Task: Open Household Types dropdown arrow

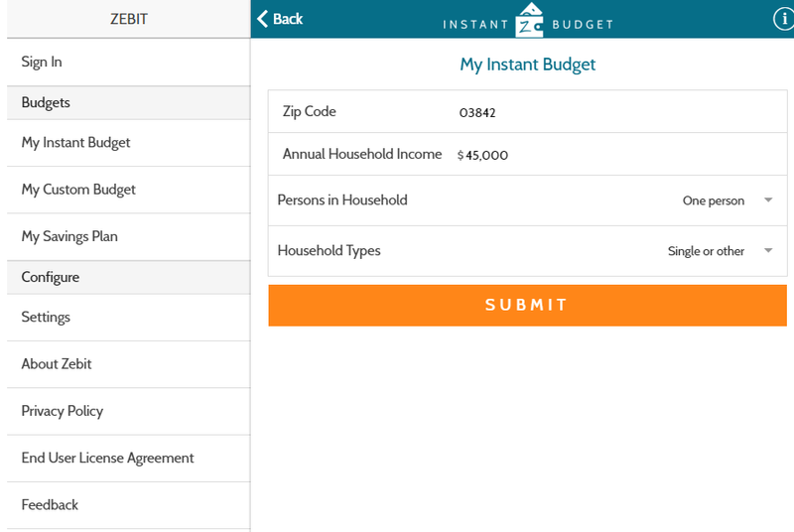Action: click(x=768, y=250)
